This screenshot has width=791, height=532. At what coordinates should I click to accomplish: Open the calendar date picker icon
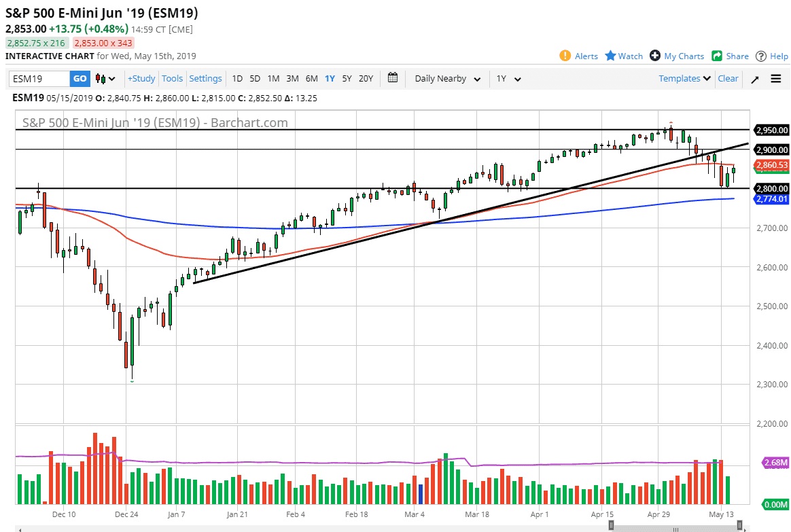tap(393, 78)
